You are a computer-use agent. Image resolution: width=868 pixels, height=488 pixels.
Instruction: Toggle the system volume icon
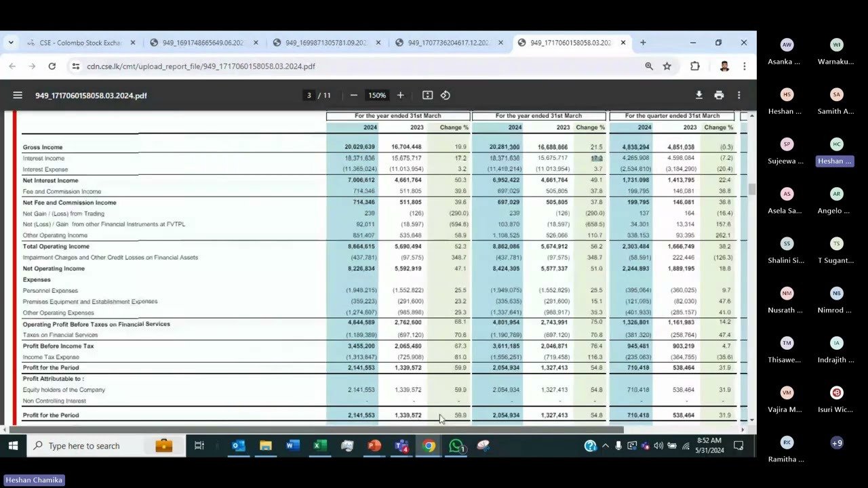click(658, 446)
